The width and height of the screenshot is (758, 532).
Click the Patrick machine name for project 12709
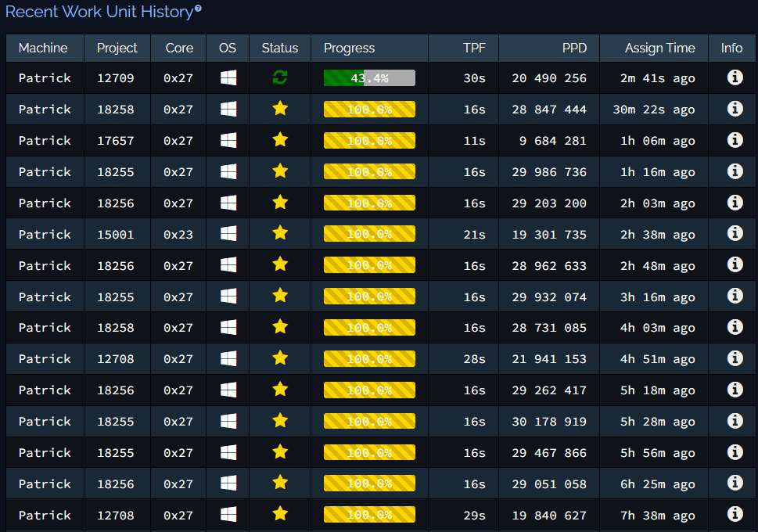45,78
